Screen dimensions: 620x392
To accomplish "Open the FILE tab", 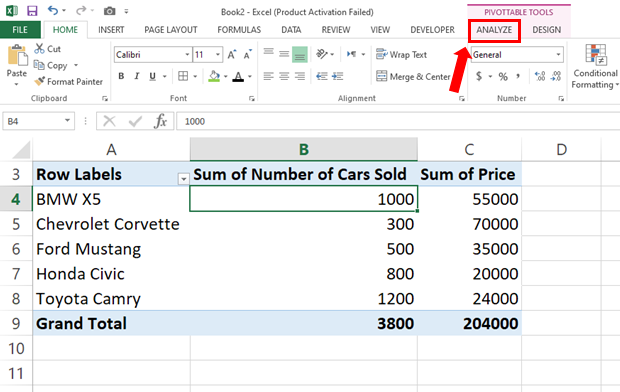I will coord(20,30).
